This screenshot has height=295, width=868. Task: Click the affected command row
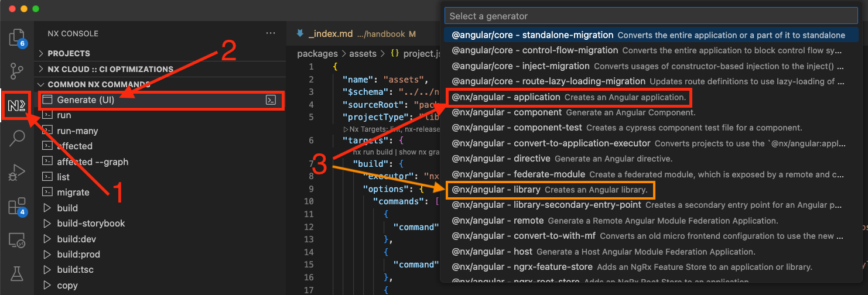(159, 146)
